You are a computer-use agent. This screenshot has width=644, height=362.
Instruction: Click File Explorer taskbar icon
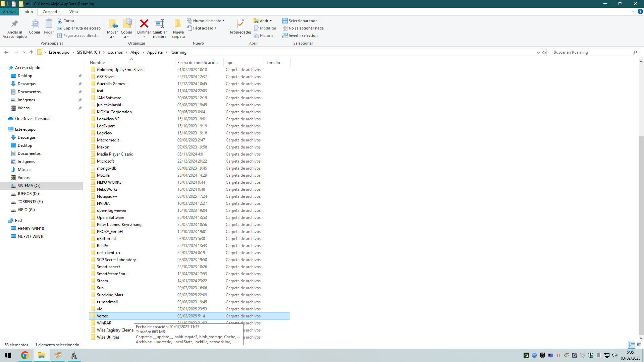coord(41,355)
